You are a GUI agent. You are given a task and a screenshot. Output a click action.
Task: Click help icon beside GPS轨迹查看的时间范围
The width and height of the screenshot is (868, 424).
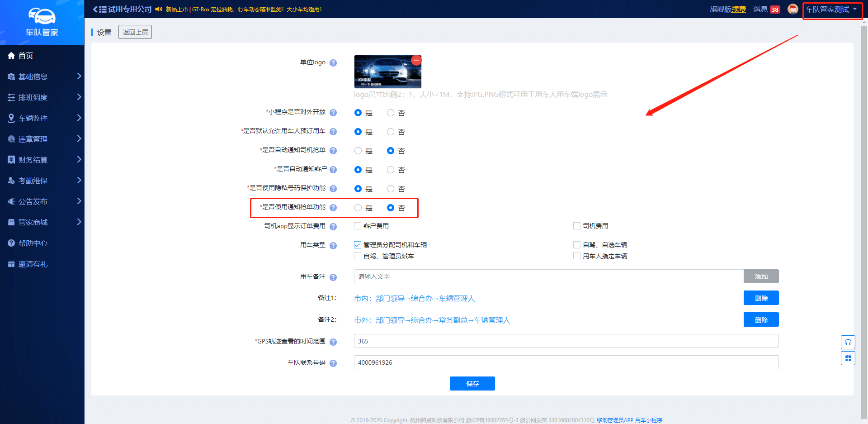pyautogui.click(x=333, y=342)
